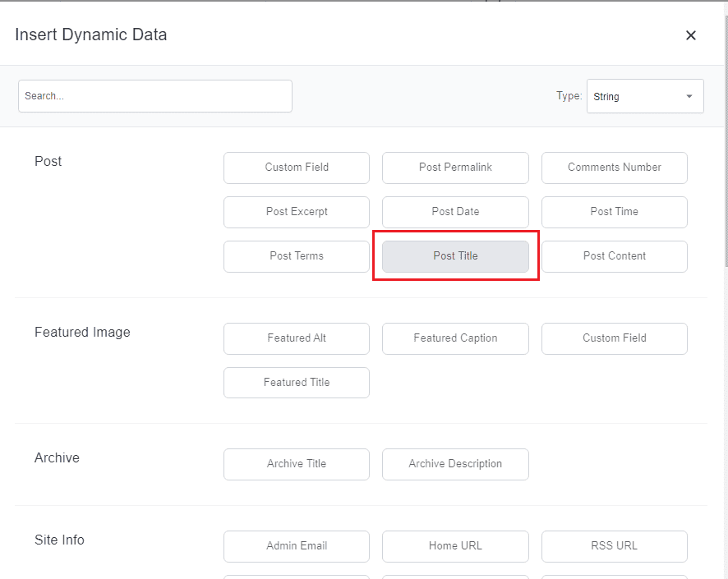Insert the Archive Description data

[x=455, y=464]
